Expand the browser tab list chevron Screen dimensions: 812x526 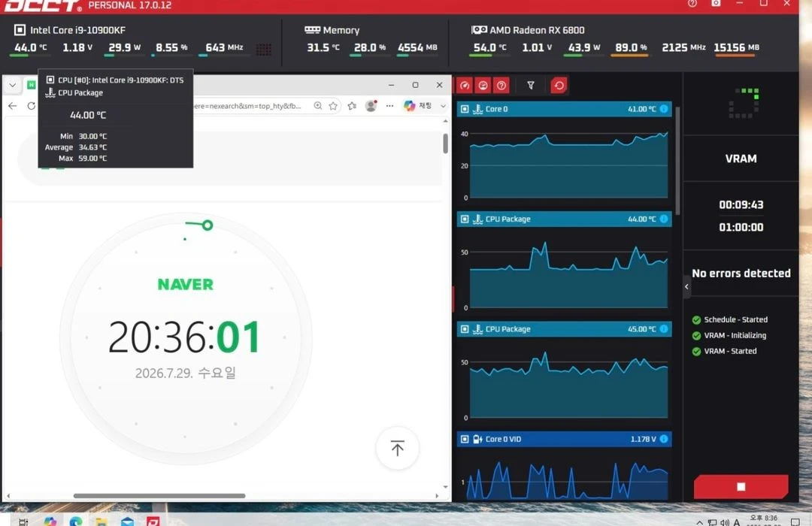pos(13,84)
